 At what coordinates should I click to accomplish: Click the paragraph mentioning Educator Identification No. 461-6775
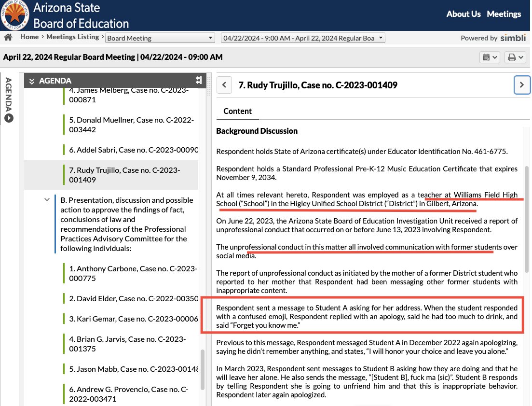[x=362, y=152]
